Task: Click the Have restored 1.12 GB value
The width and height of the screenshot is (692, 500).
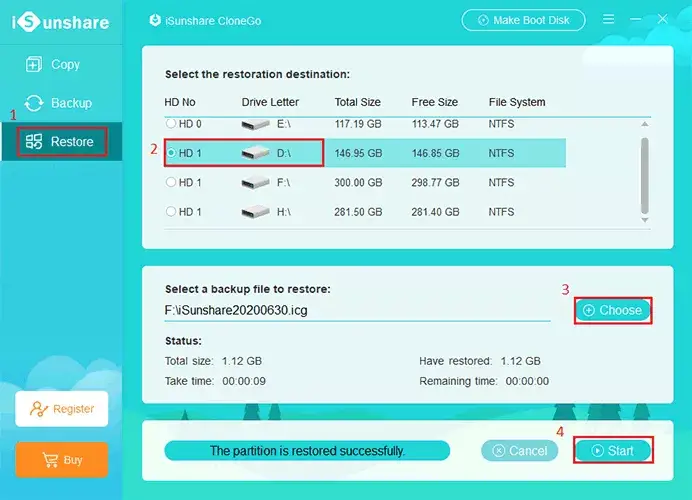Action: pyautogui.click(x=520, y=361)
